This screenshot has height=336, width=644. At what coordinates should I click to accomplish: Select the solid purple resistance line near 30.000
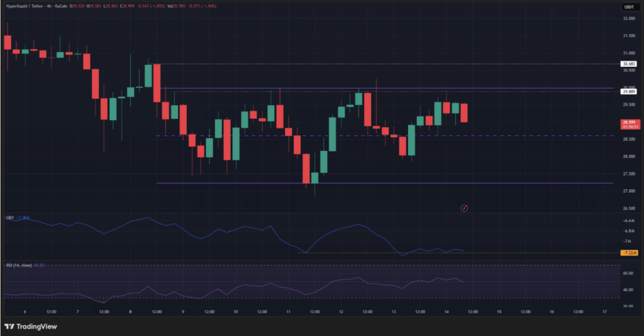[x=377, y=88]
